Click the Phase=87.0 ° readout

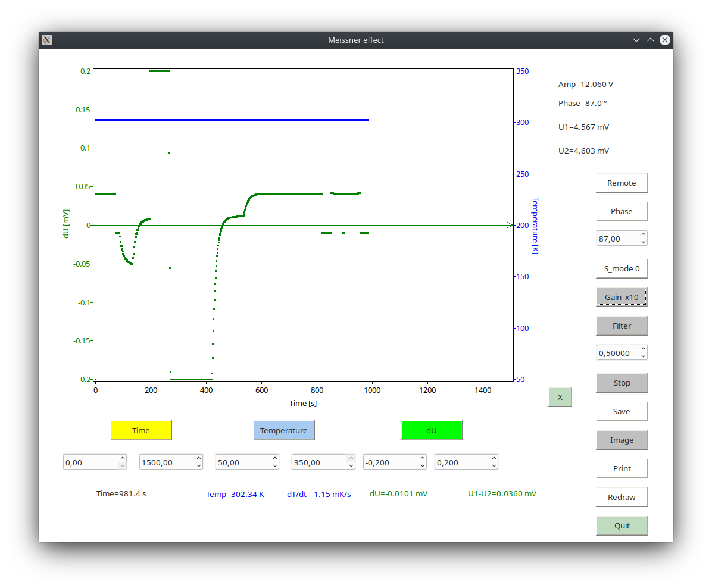(x=583, y=104)
